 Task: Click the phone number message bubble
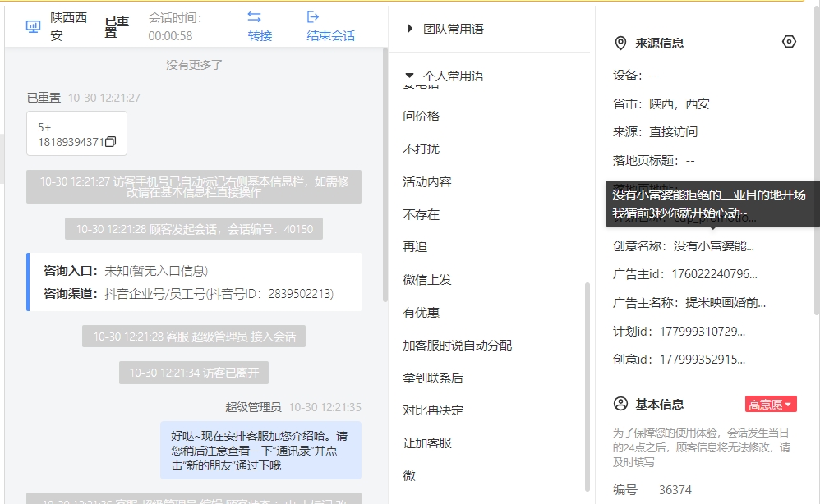pos(77,133)
